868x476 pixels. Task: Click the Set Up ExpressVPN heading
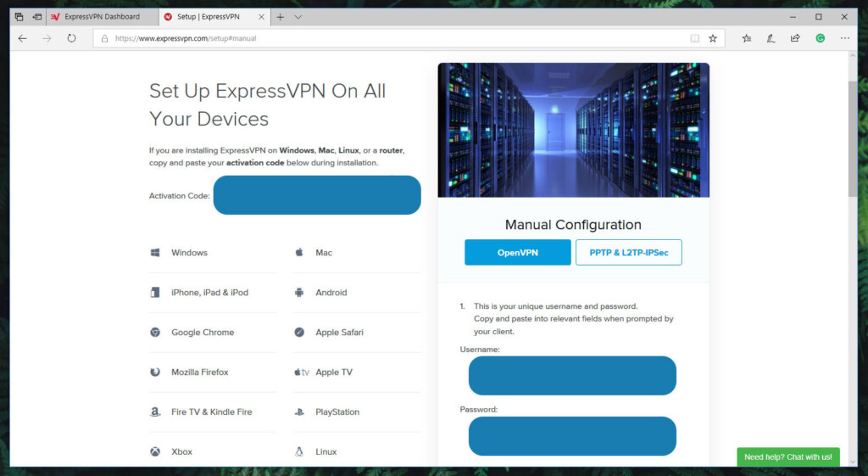[267, 104]
